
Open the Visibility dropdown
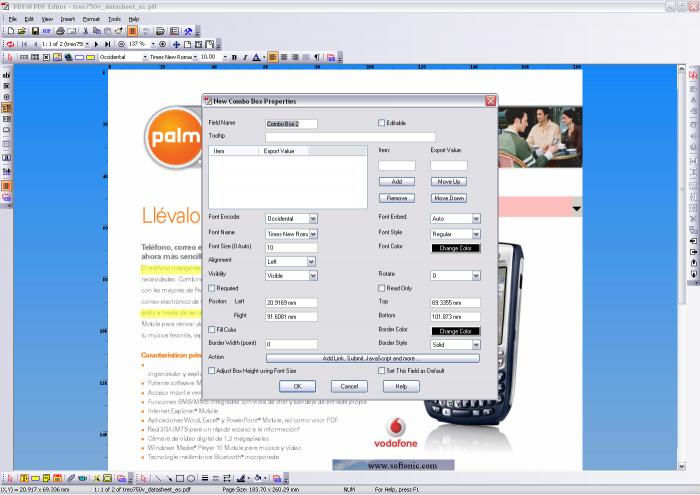(x=313, y=276)
